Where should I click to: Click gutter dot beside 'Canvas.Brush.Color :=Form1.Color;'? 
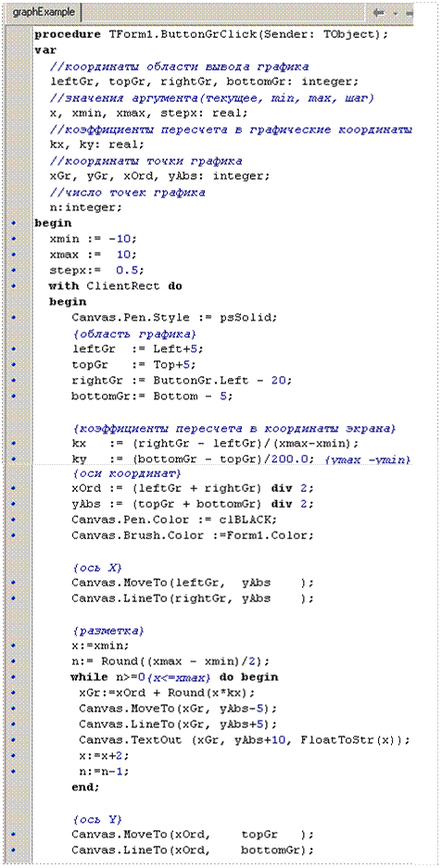[x=13, y=535]
